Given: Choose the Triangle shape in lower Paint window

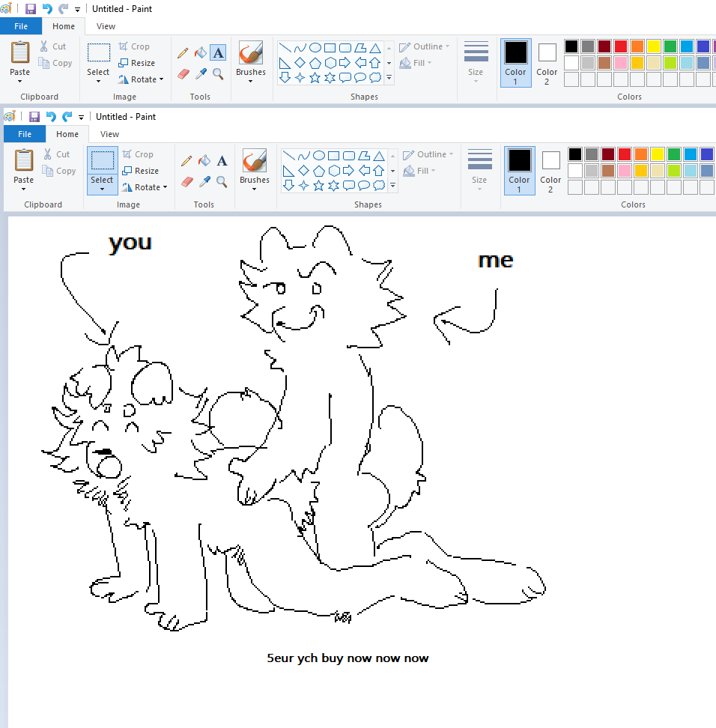Looking at the screenshot, I should pyautogui.click(x=380, y=156).
